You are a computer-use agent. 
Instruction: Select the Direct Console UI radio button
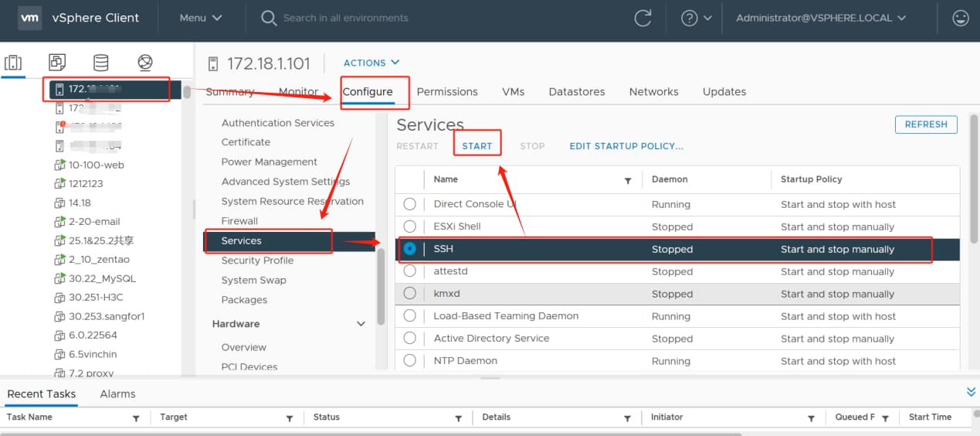[409, 204]
